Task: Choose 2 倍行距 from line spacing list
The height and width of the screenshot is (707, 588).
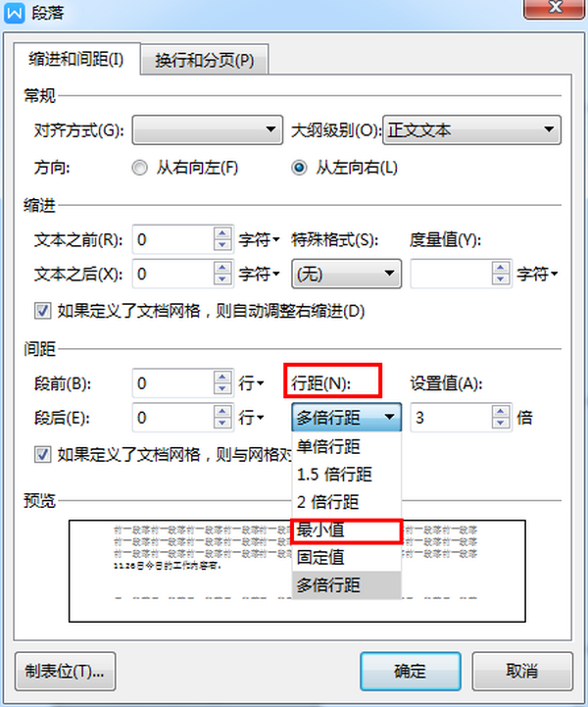Action: click(347, 502)
